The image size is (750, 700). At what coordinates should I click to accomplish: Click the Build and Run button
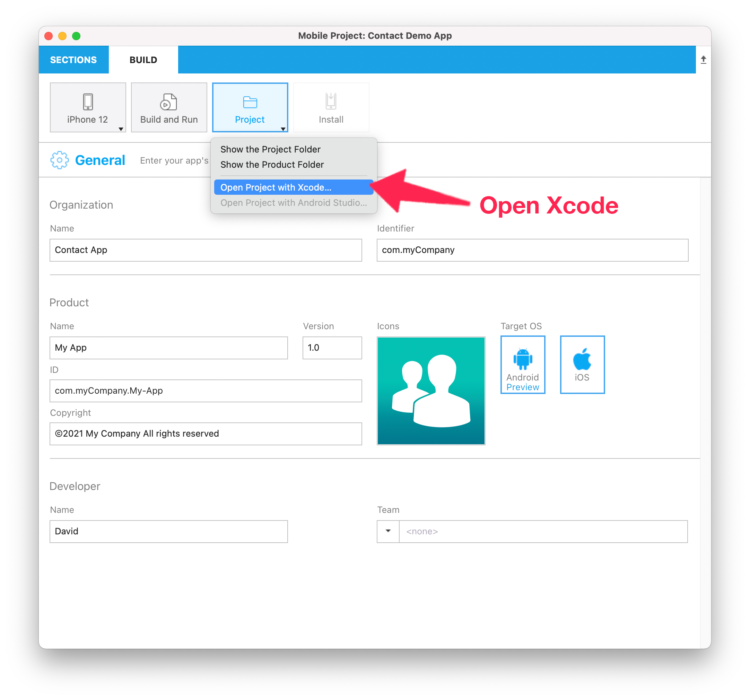click(169, 107)
